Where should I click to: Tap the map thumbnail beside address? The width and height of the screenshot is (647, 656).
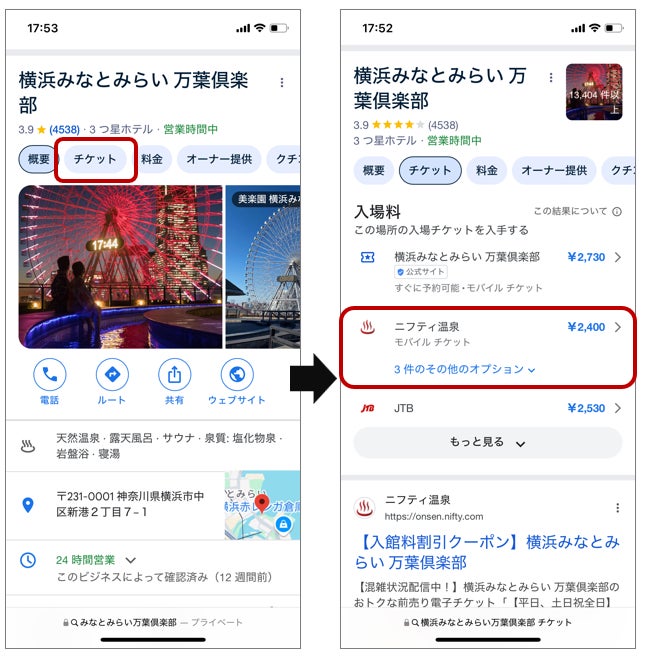262,505
